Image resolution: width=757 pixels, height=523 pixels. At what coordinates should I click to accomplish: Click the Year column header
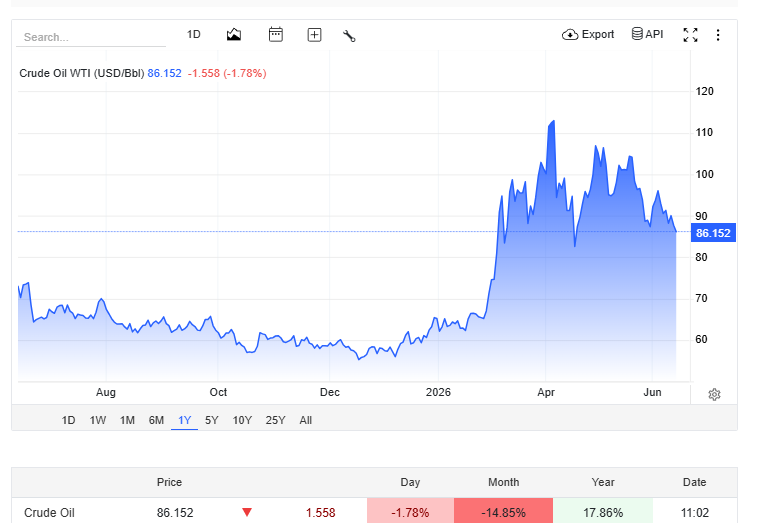tap(603, 482)
